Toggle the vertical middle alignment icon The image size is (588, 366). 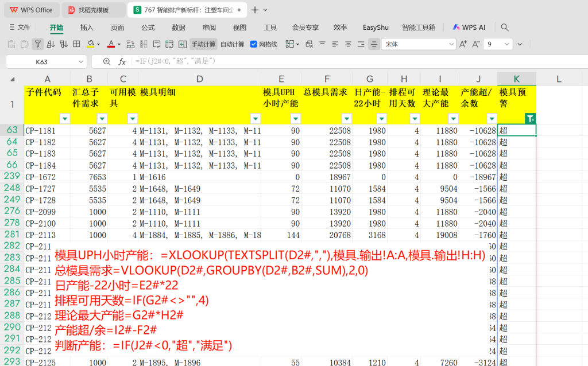(x=374, y=44)
